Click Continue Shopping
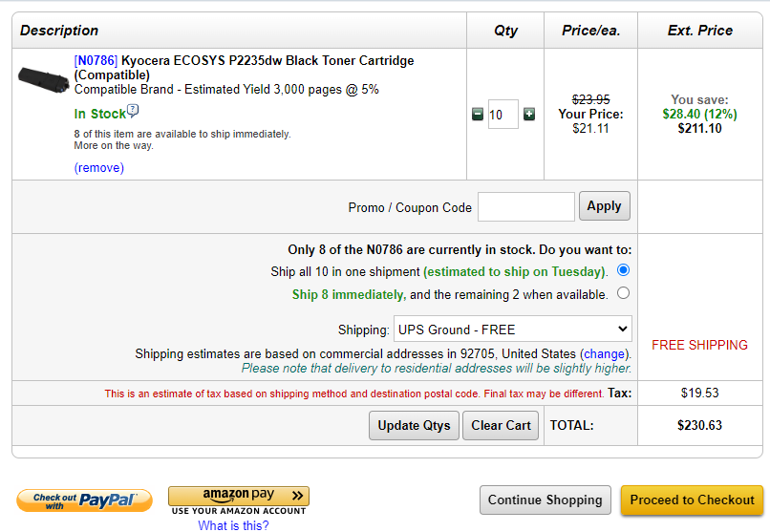 click(545, 500)
